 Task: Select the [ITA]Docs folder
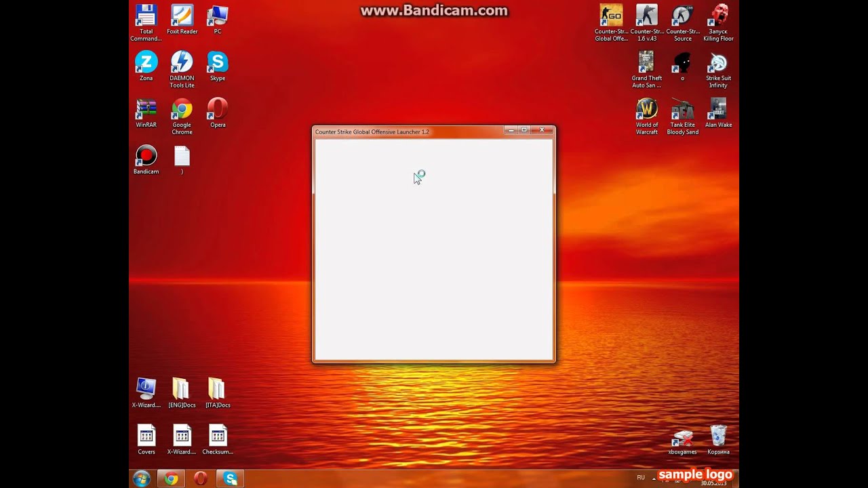click(x=218, y=393)
